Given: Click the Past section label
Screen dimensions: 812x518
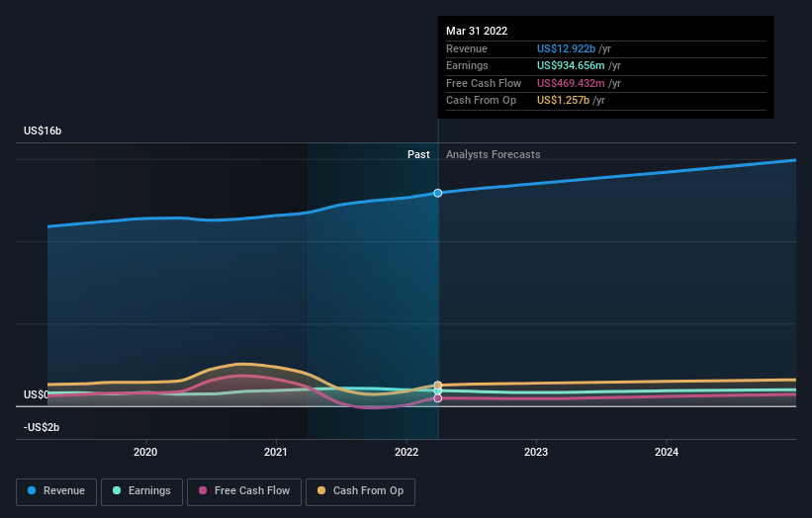Looking at the screenshot, I should pyautogui.click(x=418, y=154).
